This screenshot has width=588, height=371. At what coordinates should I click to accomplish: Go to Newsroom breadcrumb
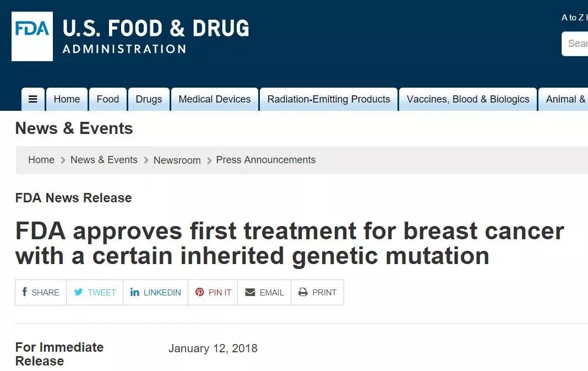177,160
